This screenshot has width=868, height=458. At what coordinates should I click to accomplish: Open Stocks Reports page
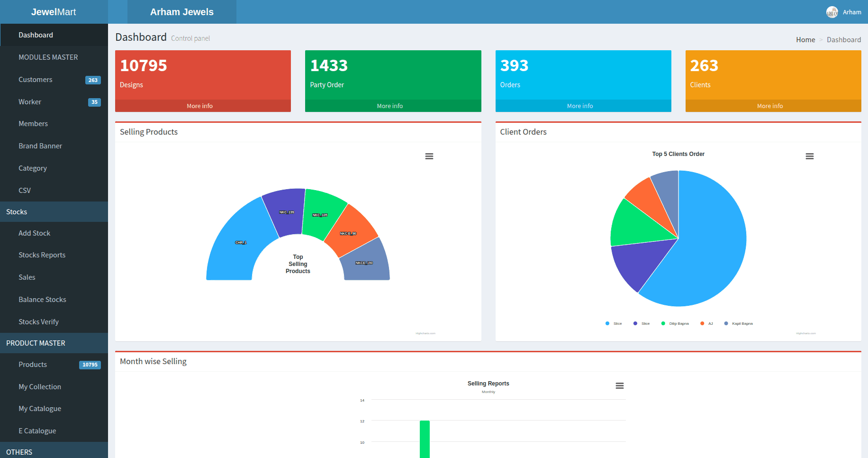(54, 255)
